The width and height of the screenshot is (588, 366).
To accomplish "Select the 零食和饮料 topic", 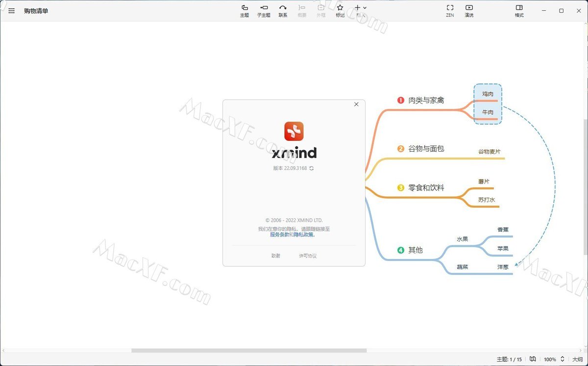I will [x=426, y=187].
